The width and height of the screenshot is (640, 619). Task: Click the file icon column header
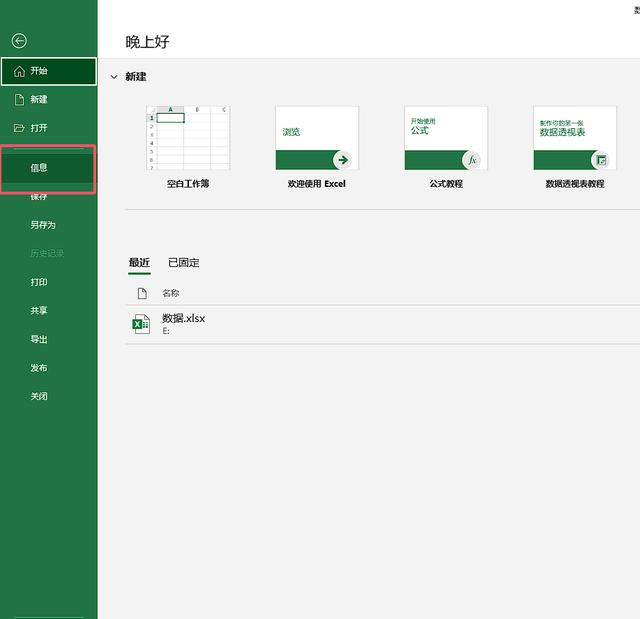[x=142, y=293]
